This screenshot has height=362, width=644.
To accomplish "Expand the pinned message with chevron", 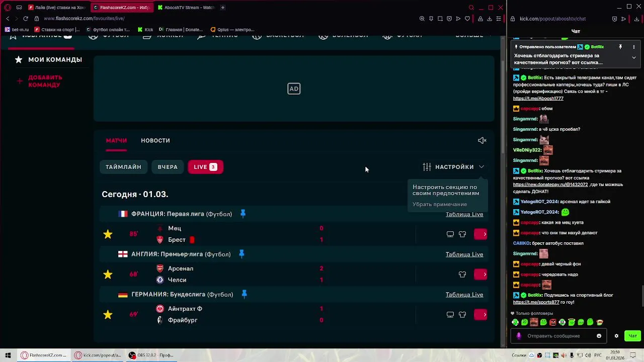I will 634,58.
